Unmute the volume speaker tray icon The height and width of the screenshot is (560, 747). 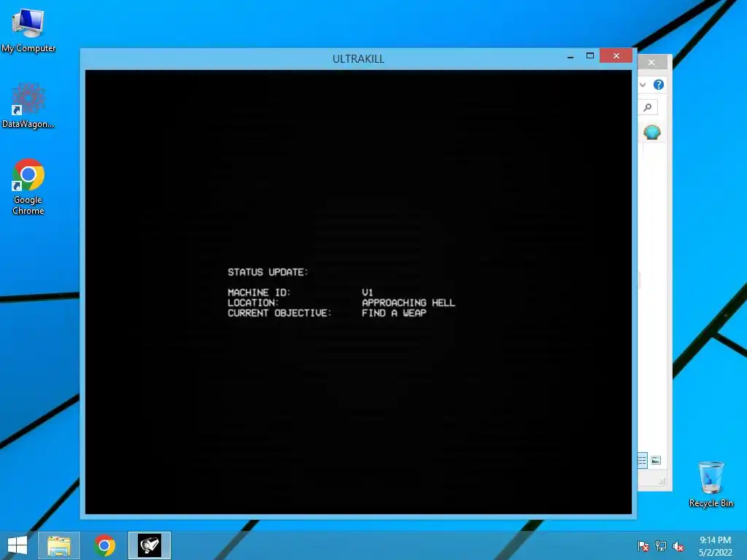point(678,546)
